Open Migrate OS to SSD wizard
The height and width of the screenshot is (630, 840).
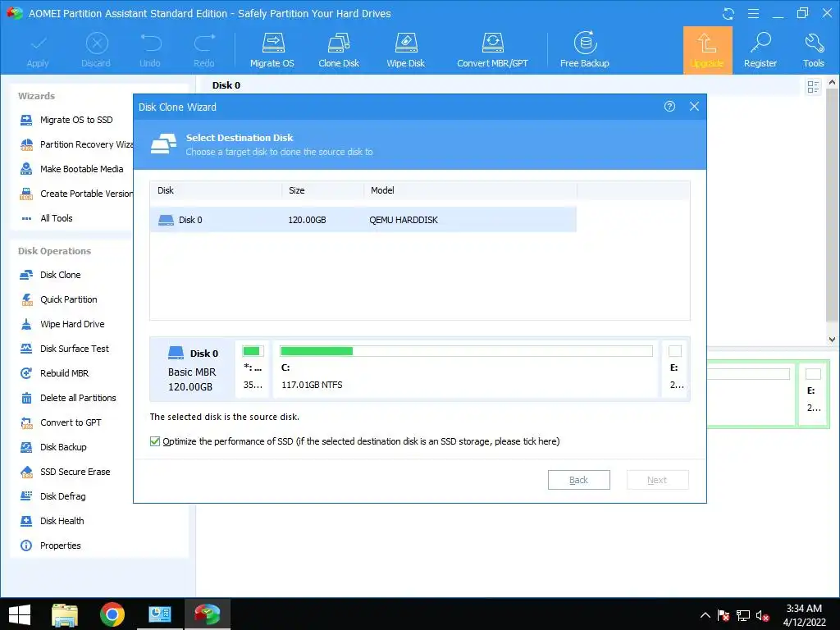point(66,120)
